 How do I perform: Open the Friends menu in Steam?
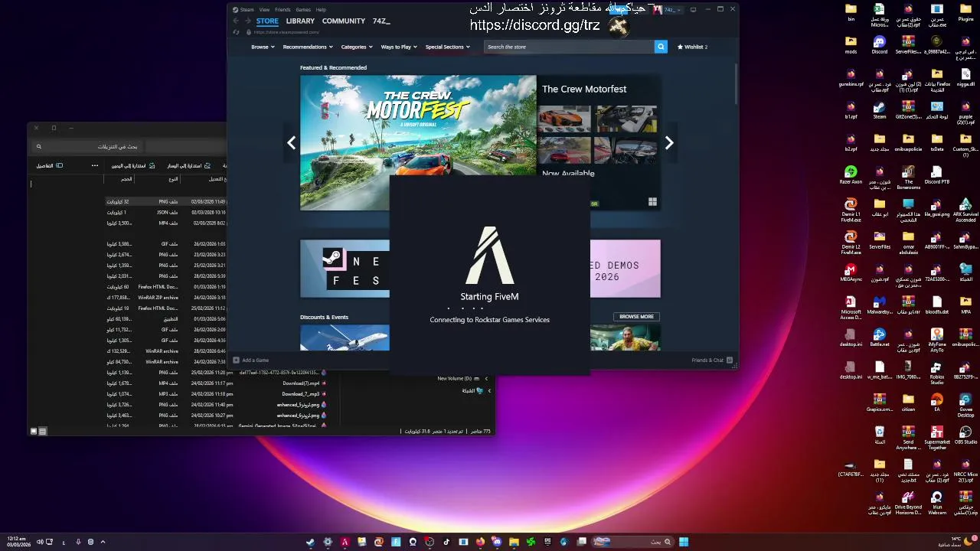click(283, 10)
